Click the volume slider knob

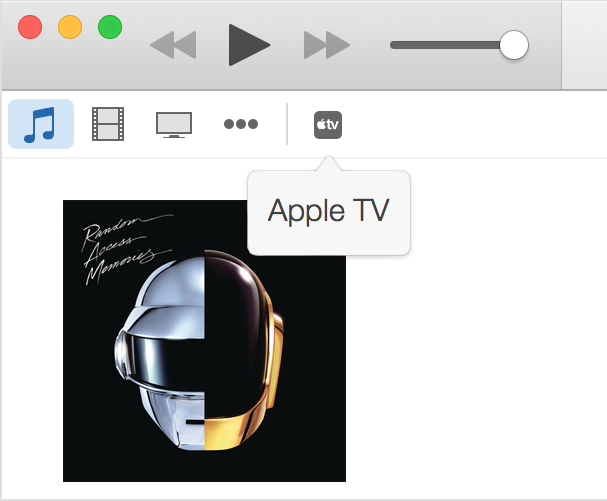tap(514, 45)
